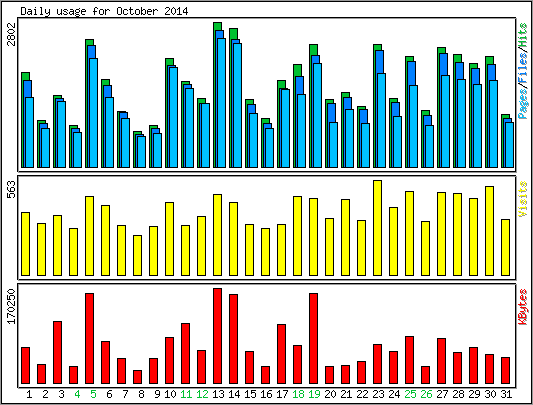
Task: Select the red KBytes bar for day 17
Action: click(x=281, y=354)
